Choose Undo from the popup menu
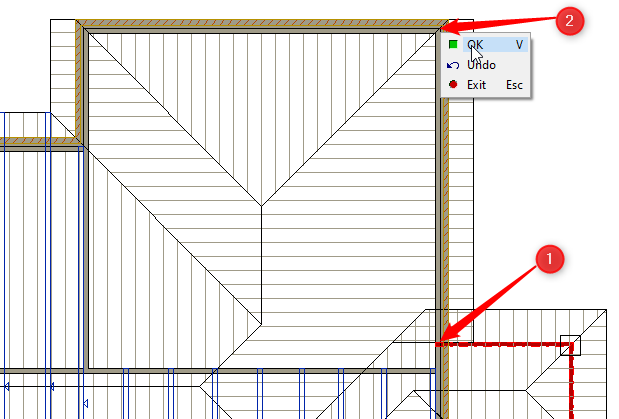 coord(481,65)
